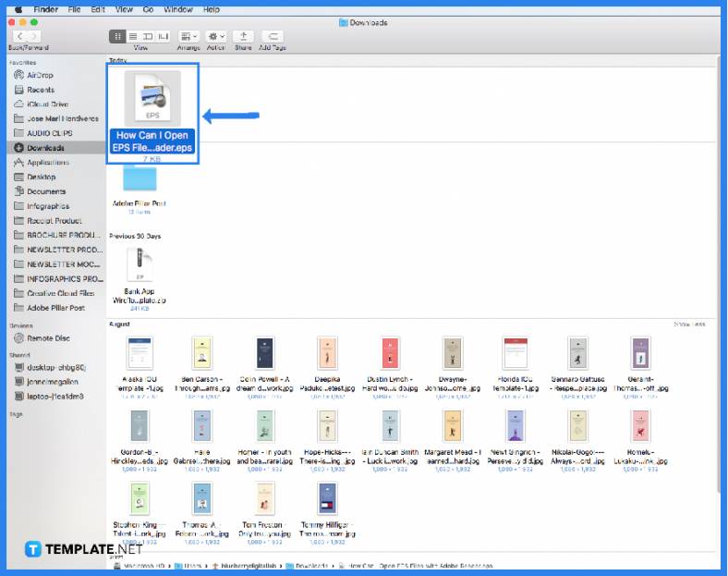Screen dimensions: 728x576
Task: Open the Action gear dropdown
Action: [216, 36]
